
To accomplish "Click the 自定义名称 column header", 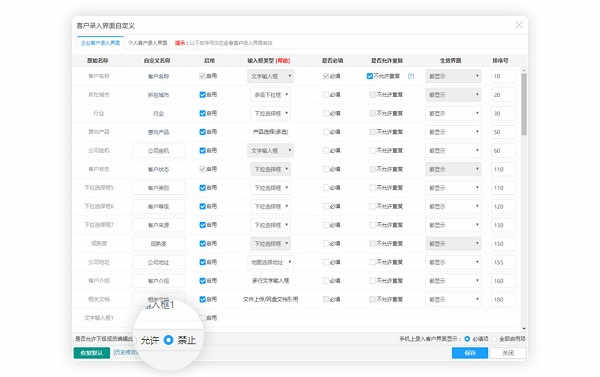I will 157,60.
